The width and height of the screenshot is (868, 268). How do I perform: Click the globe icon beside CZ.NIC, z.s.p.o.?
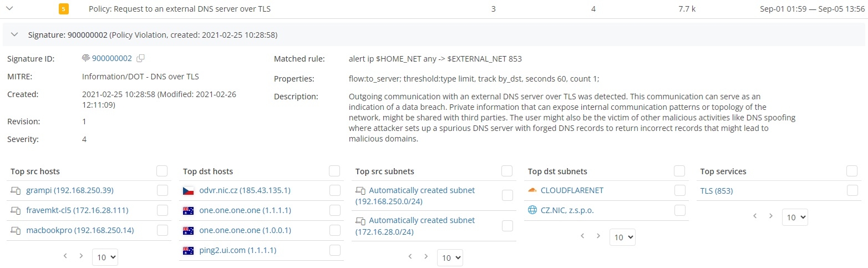tap(532, 210)
